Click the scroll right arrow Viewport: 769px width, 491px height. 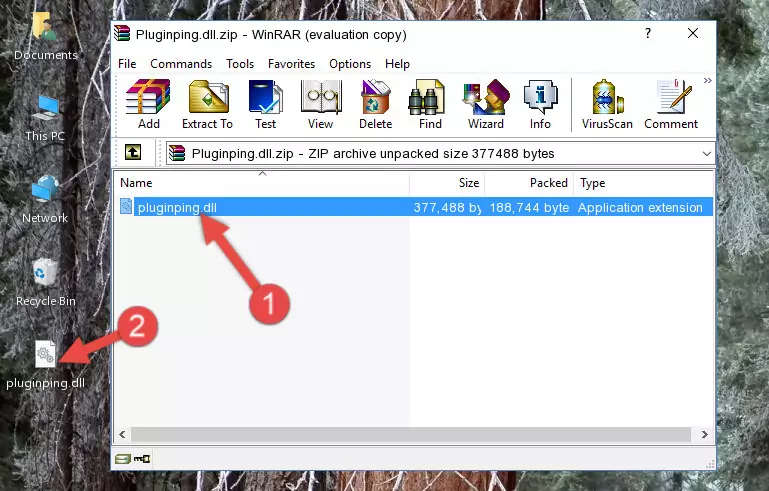click(704, 435)
